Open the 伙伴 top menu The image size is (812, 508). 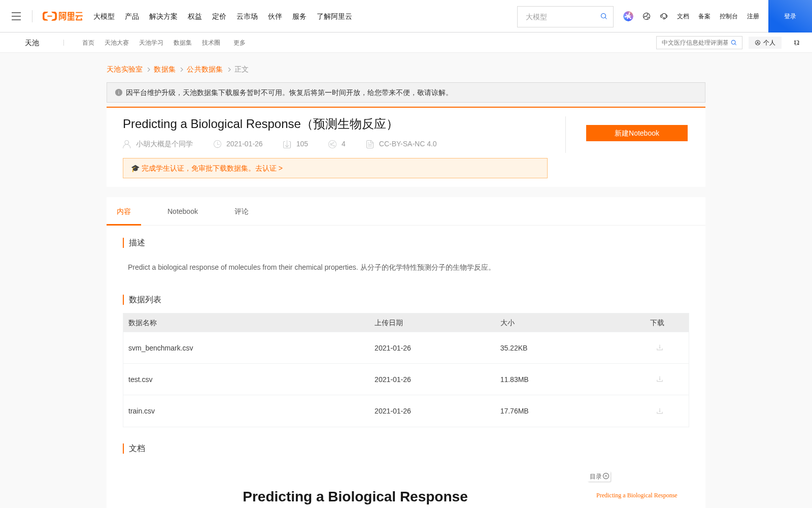click(x=275, y=16)
